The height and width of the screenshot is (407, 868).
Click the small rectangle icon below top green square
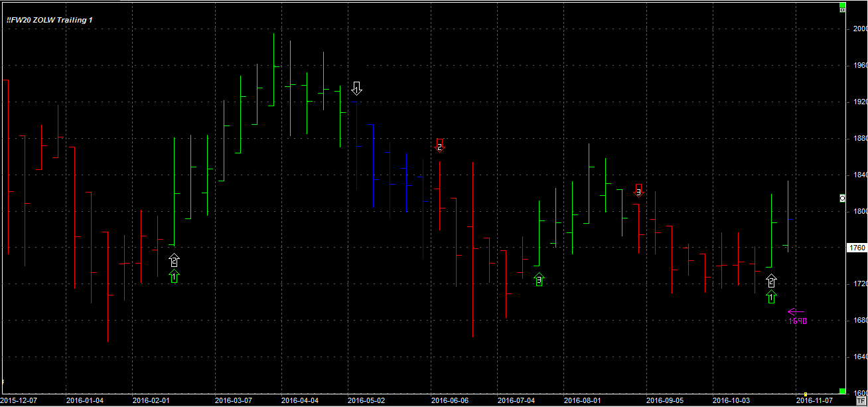[x=842, y=11]
